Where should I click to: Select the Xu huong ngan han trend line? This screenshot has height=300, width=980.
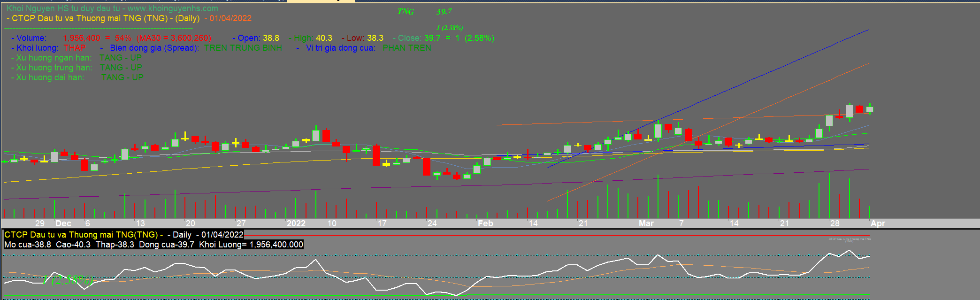[x=77, y=58]
